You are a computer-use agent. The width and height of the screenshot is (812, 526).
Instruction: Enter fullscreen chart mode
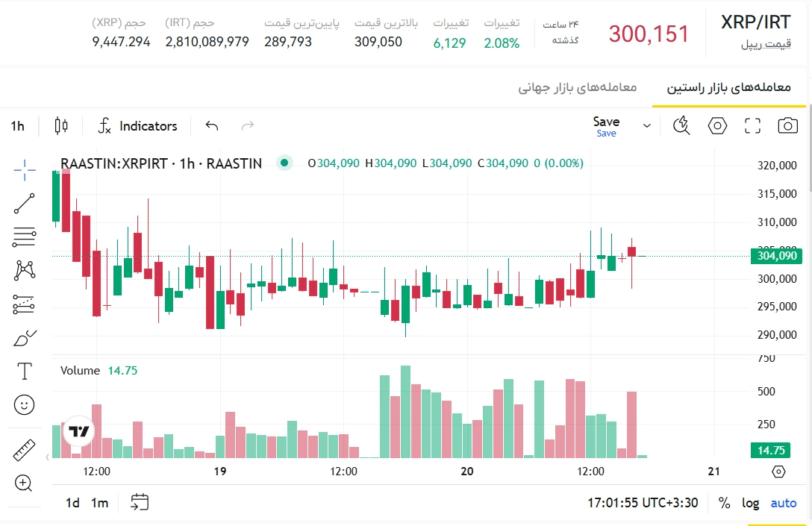click(x=752, y=126)
